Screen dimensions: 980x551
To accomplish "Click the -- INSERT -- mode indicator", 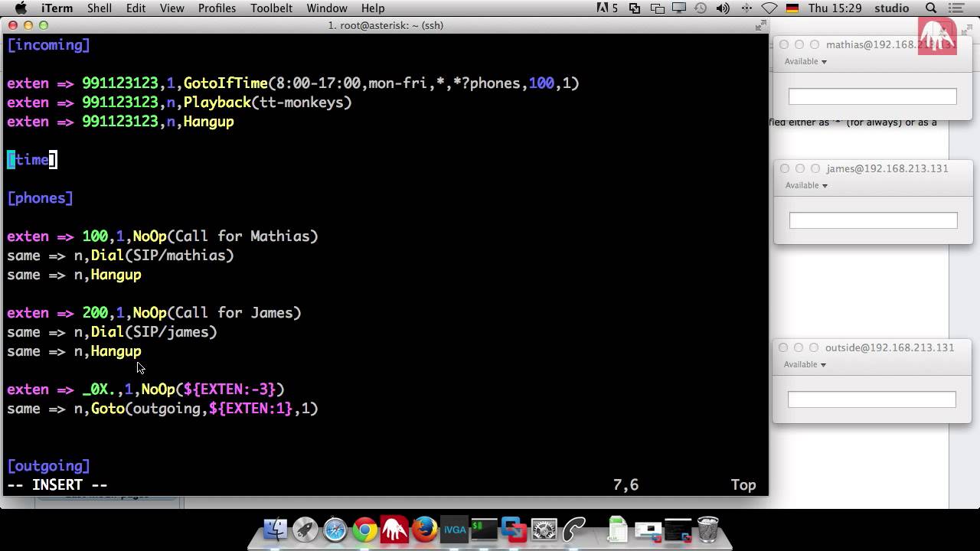I will point(57,485).
